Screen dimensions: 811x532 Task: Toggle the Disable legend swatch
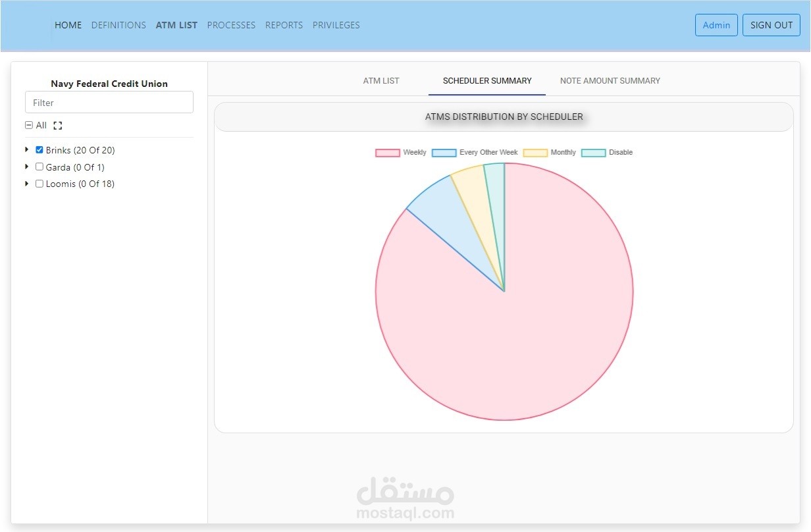tap(593, 153)
